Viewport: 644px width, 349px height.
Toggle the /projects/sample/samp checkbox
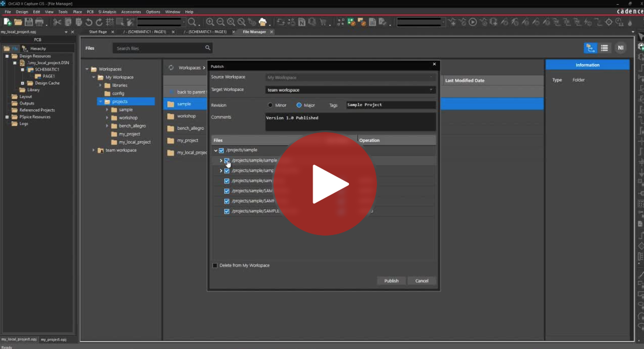227,171
